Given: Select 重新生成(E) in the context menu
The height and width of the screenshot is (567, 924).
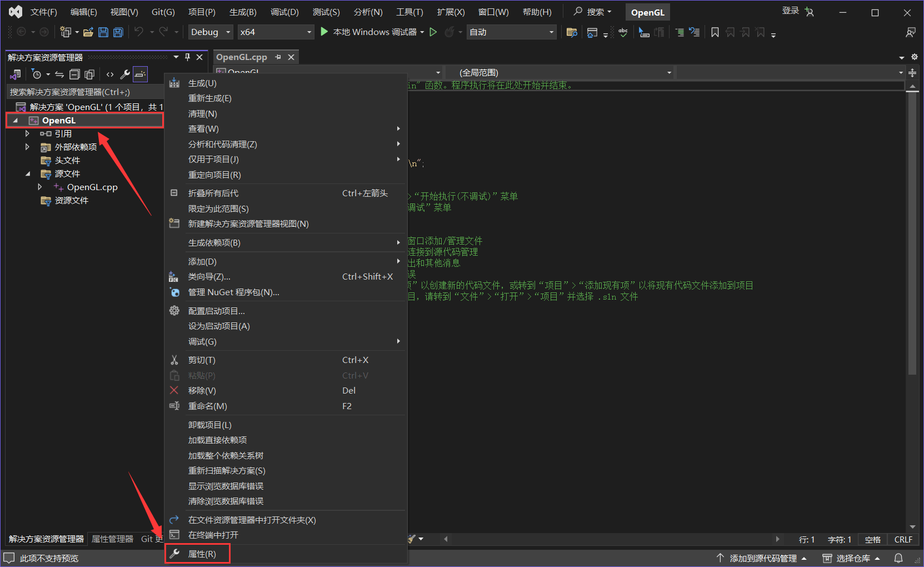Looking at the screenshot, I should coord(209,98).
